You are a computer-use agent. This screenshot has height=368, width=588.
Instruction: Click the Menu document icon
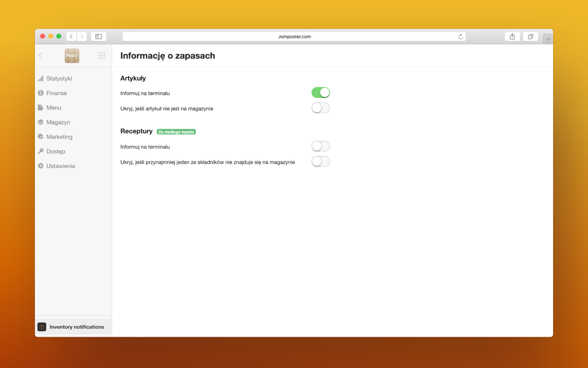click(x=40, y=108)
